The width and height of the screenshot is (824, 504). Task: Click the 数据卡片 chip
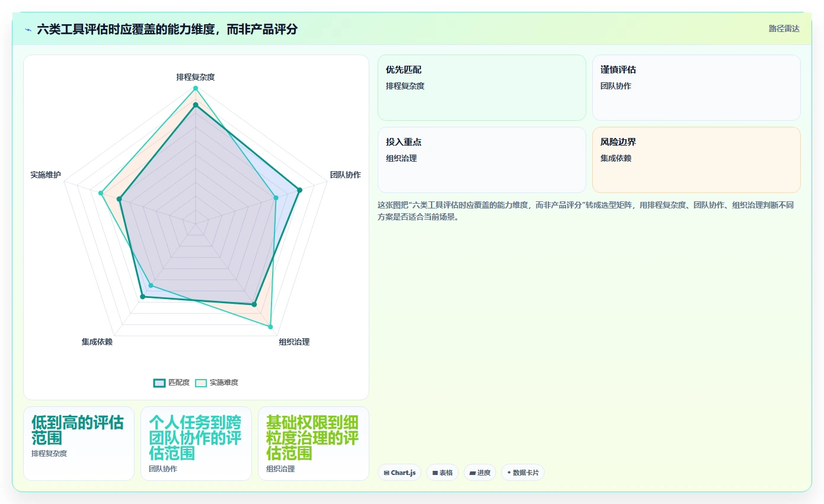click(x=522, y=473)
